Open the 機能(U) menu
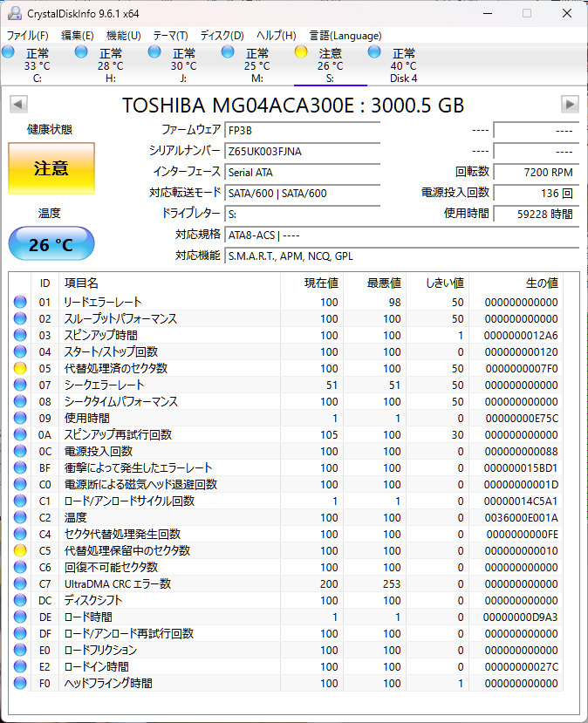The image size is (588, 723). click(x=123, y=36)
